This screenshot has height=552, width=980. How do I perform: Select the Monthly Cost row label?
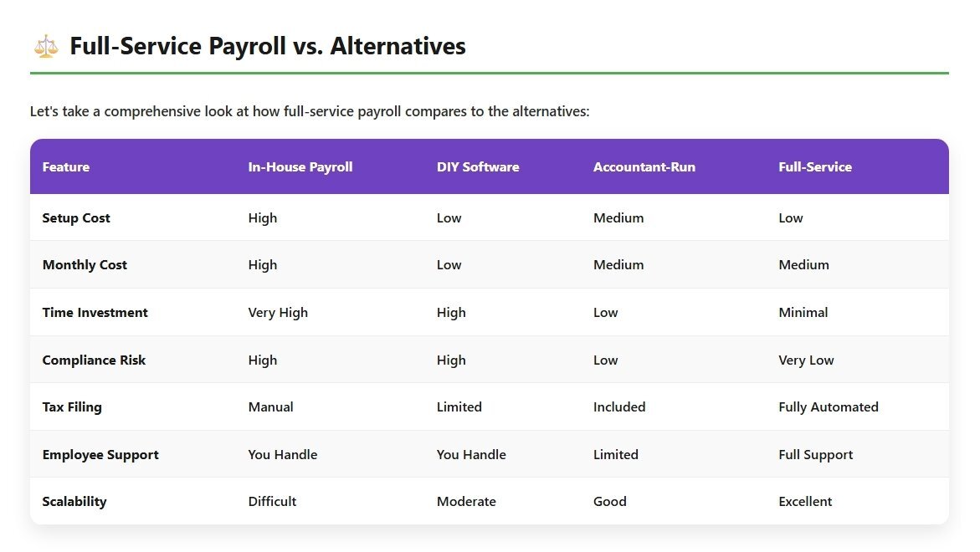point(85,265)
